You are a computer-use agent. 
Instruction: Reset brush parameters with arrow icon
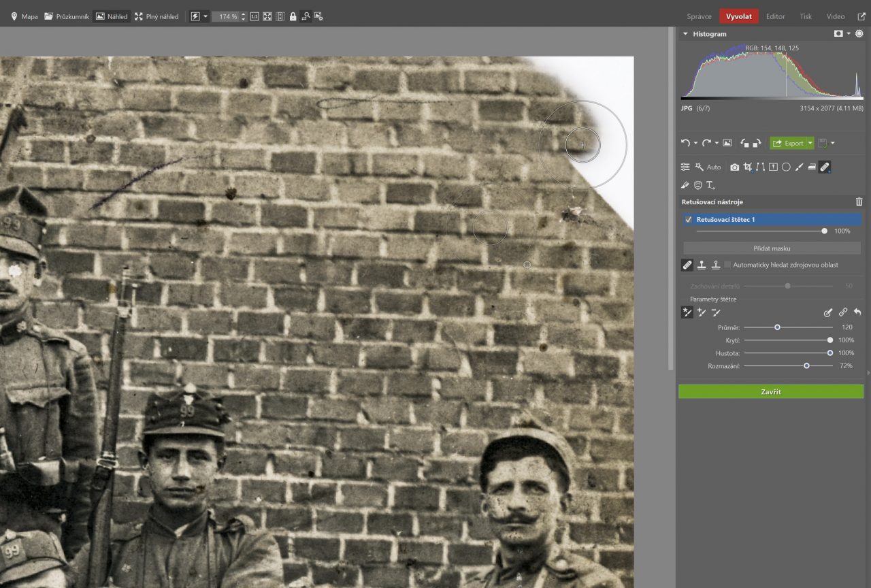pos(857,312)
